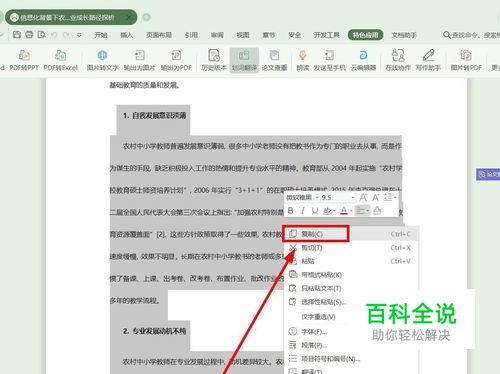Image resolution: width=500 pixels, height=374 pixels.
Task: Click the heading 2. 专业发展动机不纯
Action: [154, 331]
